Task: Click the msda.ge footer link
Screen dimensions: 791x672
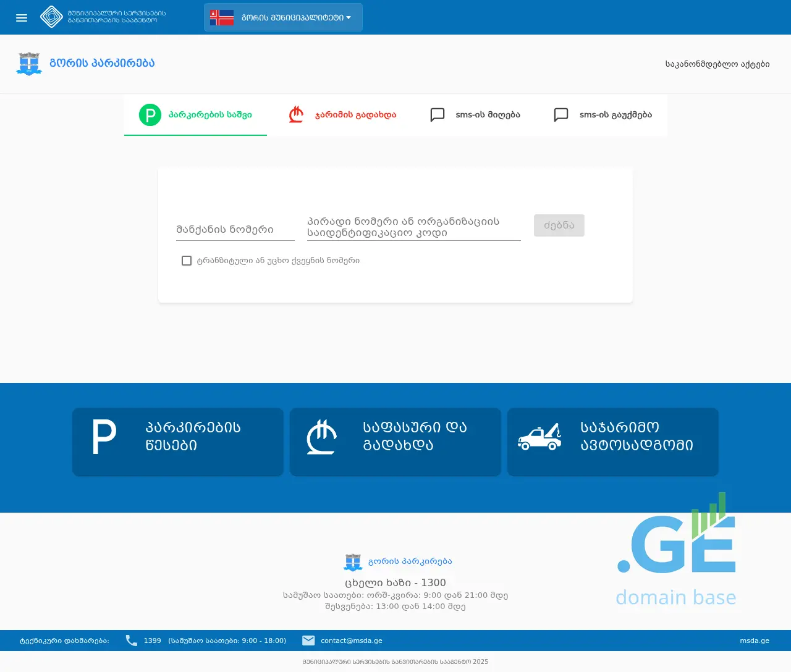Action: [x=755, y=640]
